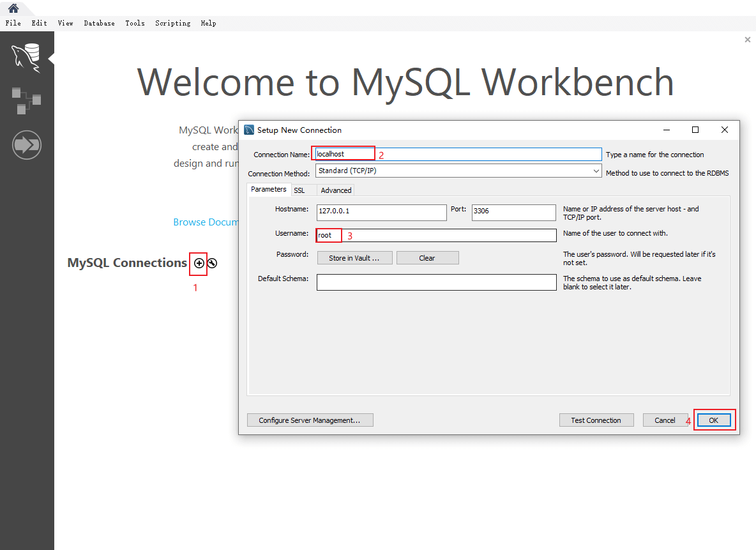This screenshot has width=756, height=550.
Task: Click the Default Schema label
Action: [283, 279]
